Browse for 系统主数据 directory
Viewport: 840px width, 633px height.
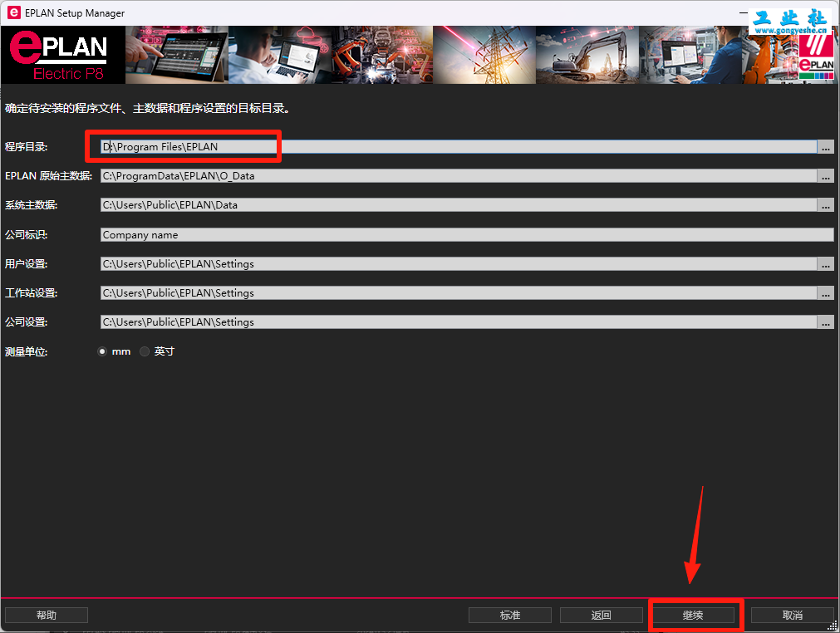(826, 205)
